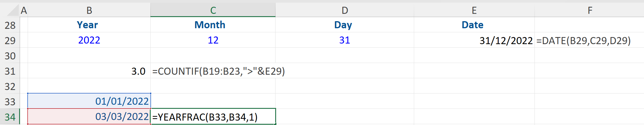The height and width of the screenshot is (125, 644).
Task: Click the row 34 header
Action: pyautogui.click(x=10, y=117)
